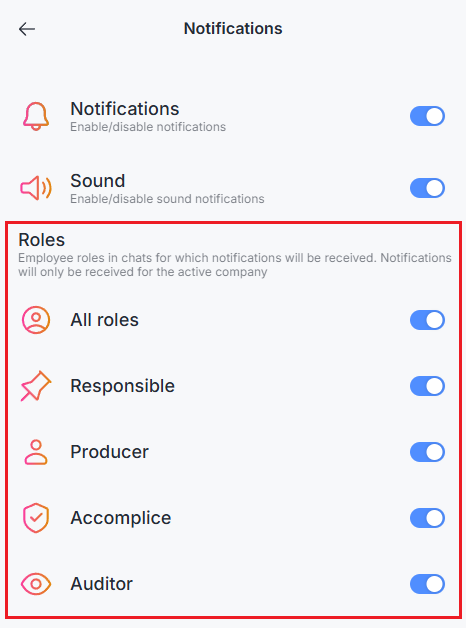Disable the Notifications toggle switch

[x=427, y=116]
